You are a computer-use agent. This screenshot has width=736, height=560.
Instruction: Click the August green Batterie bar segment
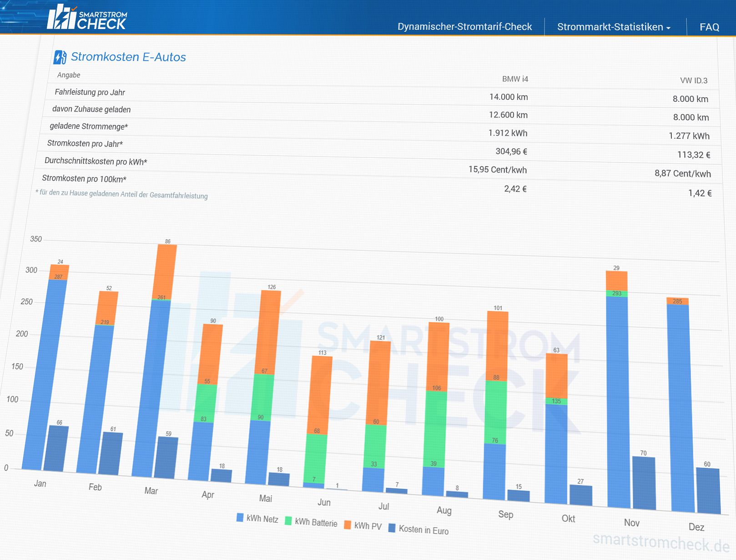[x=436, y=429]
